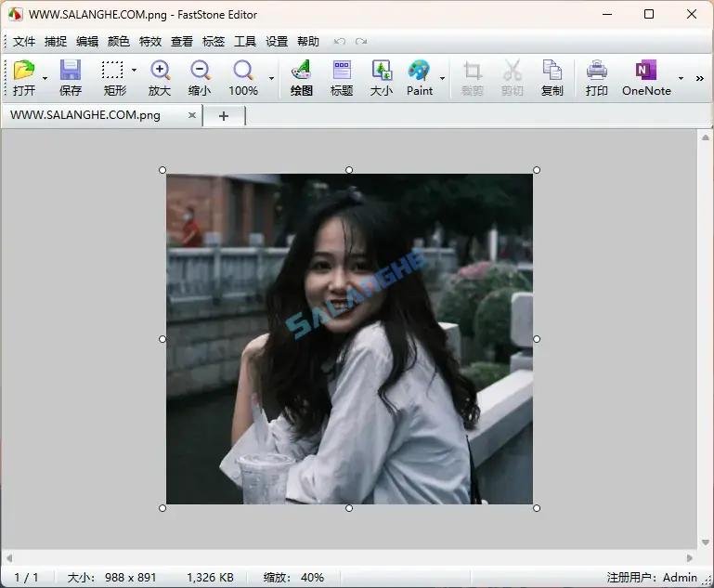Save the image using 保存 icon
This screenshot has height=588, width=714.
pyautogui.click(x=71, y=78)
